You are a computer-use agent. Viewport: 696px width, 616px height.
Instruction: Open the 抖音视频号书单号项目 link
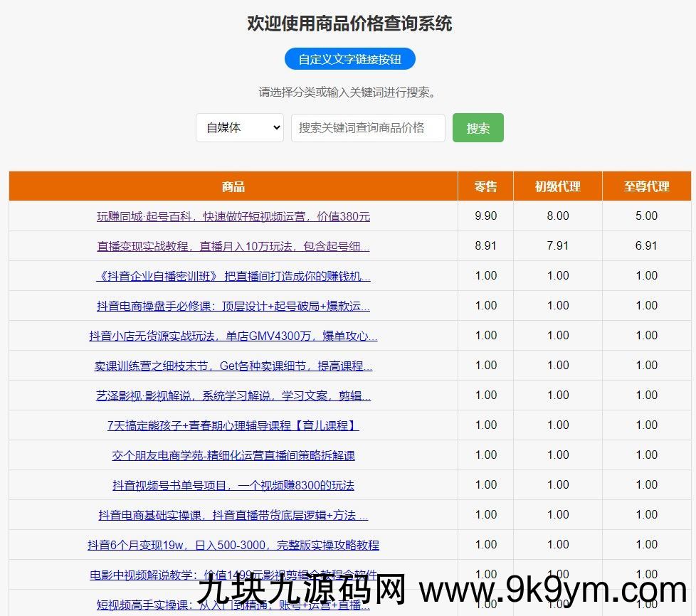tap(233, 485)
